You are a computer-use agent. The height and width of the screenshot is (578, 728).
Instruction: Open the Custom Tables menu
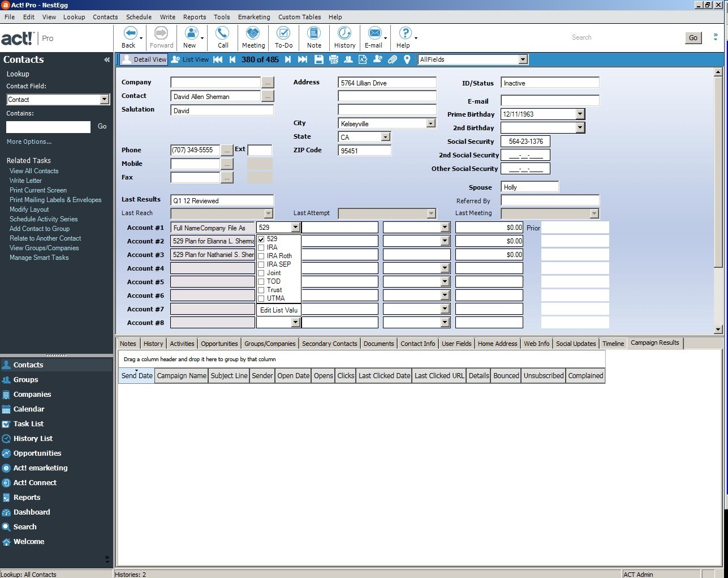point(299,17)
